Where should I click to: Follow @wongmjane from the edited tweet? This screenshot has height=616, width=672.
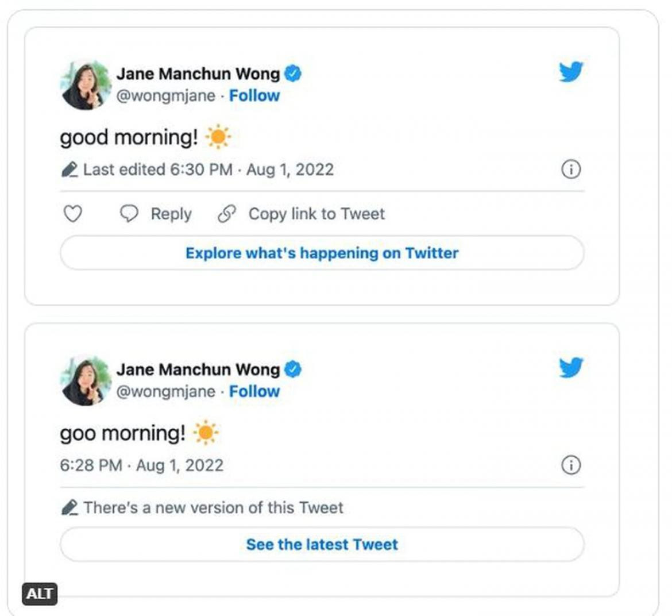(x=254, y=95)
